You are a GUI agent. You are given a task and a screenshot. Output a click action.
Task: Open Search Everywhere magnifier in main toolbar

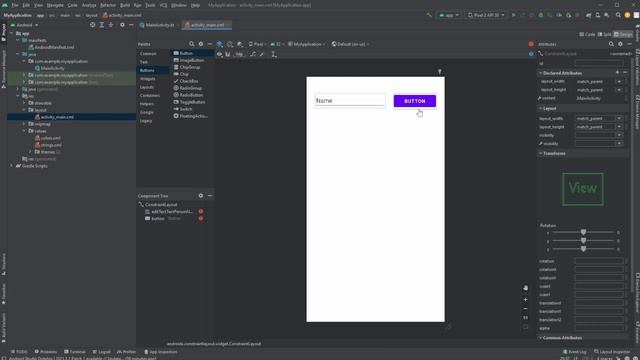pyautogui.click(x=618, y=15)
